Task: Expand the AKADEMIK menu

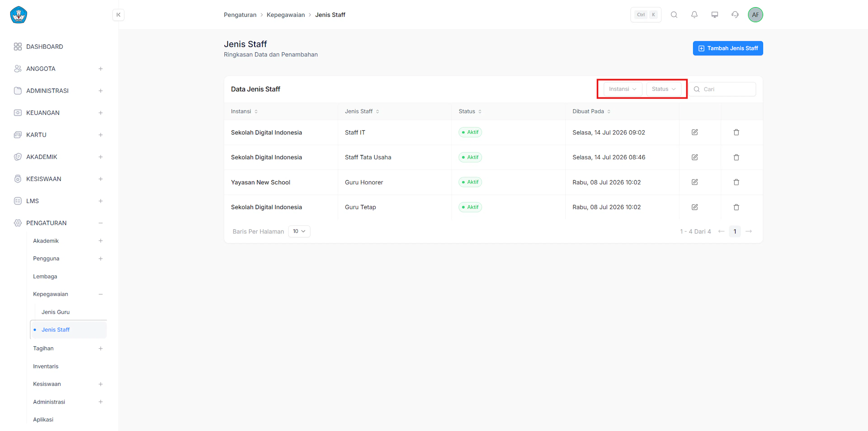Action: pos(100,157)
